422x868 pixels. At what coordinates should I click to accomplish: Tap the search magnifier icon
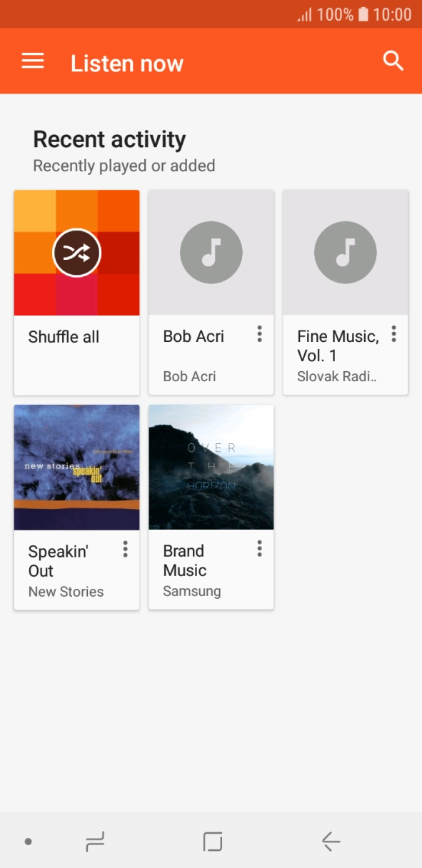(393, 61)
